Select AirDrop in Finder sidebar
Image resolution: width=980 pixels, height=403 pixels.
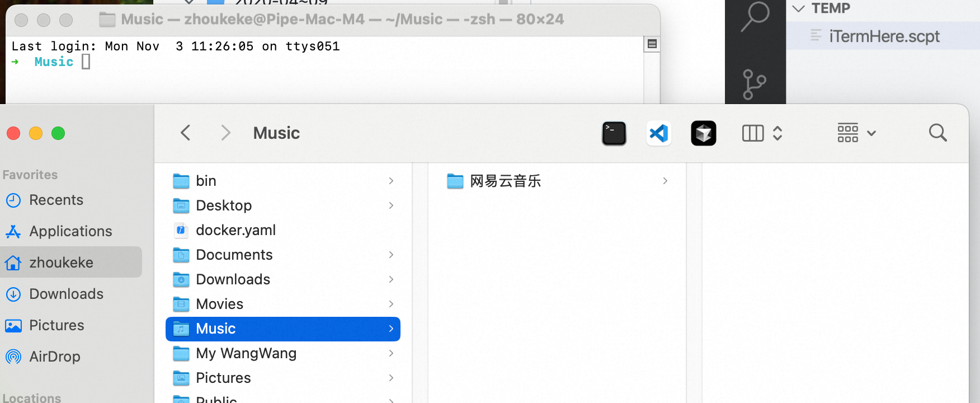54,357
